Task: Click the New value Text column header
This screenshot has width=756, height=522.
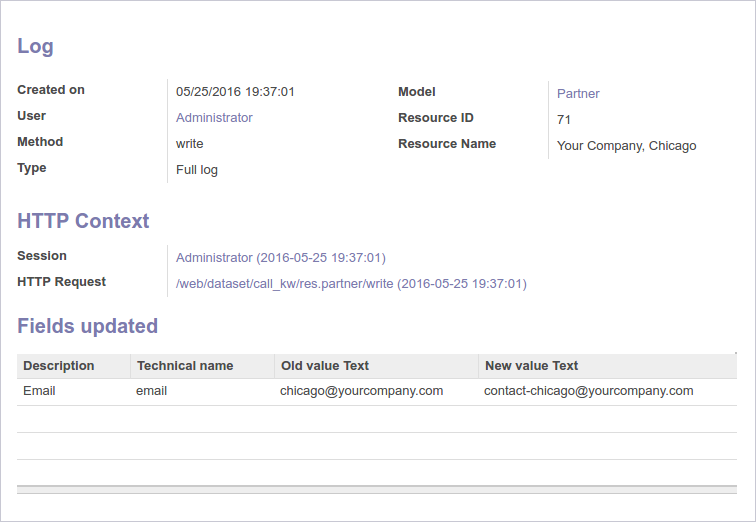Action: point(531,366)
